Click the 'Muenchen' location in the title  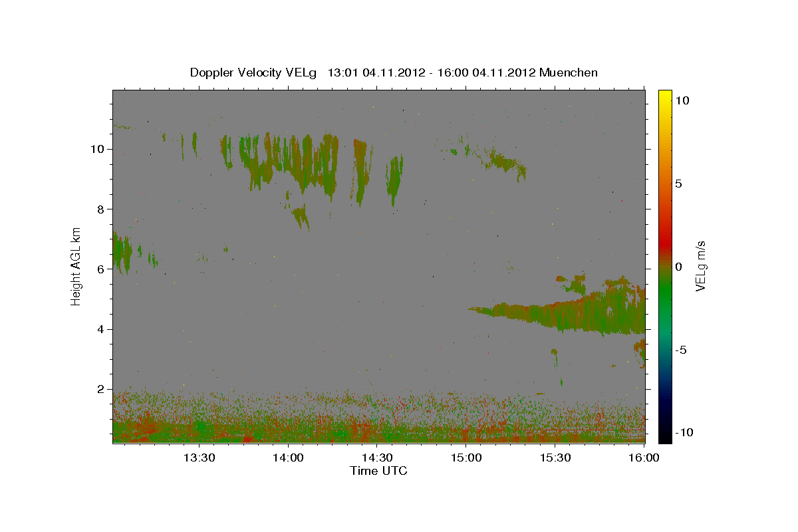coord(569,72)
